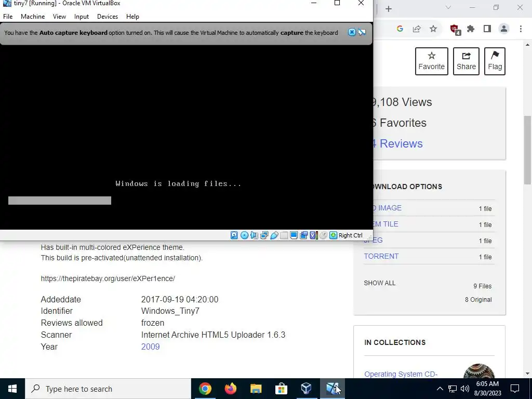The image size is (532, 399).
Task: Open the TORRENT download option
Action: tap(381, 256)
